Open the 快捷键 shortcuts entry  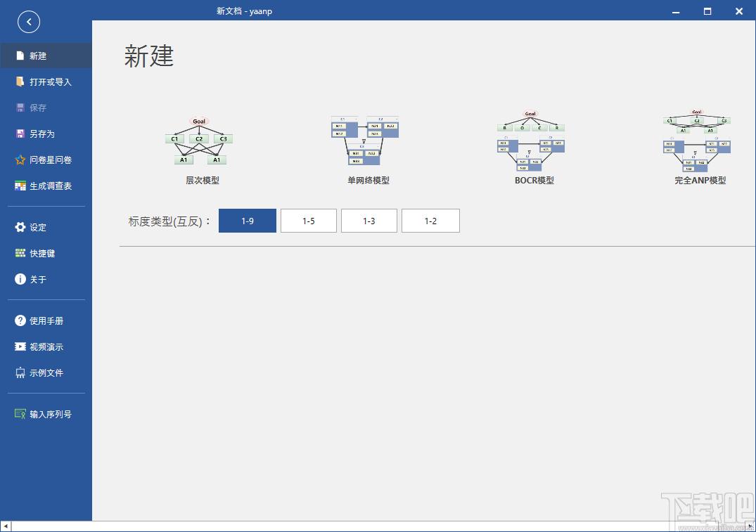tap(42, 254)
